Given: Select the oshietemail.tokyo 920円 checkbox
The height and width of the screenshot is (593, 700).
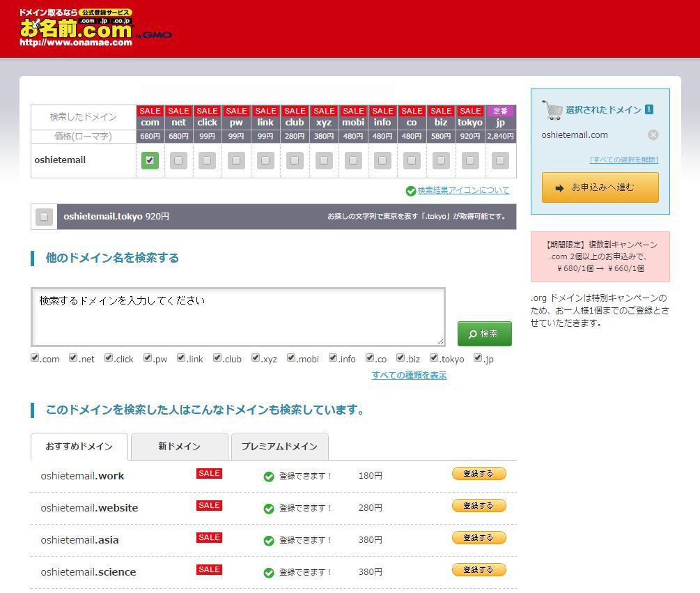Looking at the screenshot, I should point(44,217).
